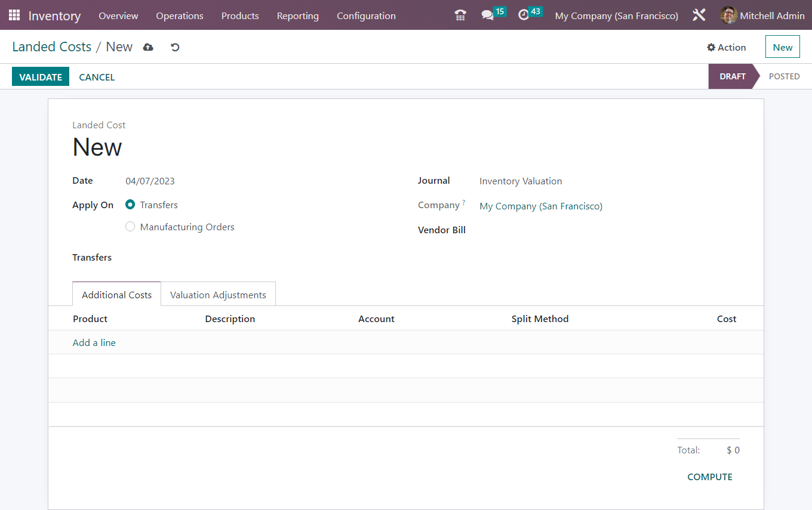Open the Date field date picker

click(x=150, y=180)
